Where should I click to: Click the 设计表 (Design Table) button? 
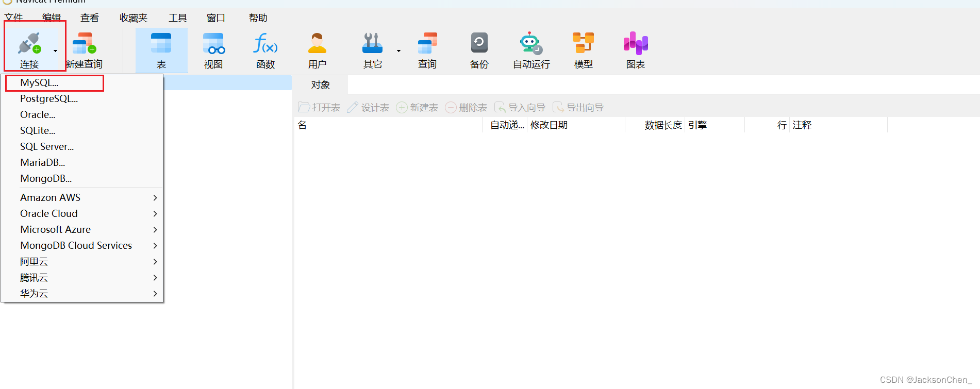[368, 107]
